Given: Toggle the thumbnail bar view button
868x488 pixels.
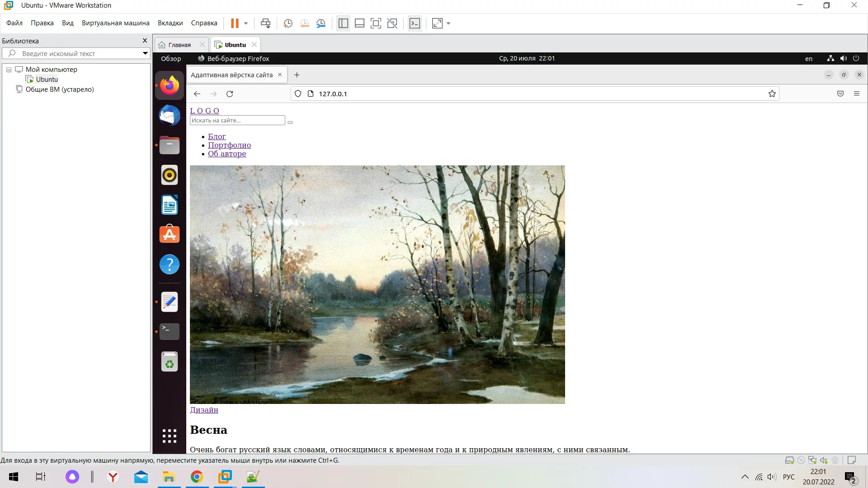Looking at the screenshot, I should [x=359, y=23].
